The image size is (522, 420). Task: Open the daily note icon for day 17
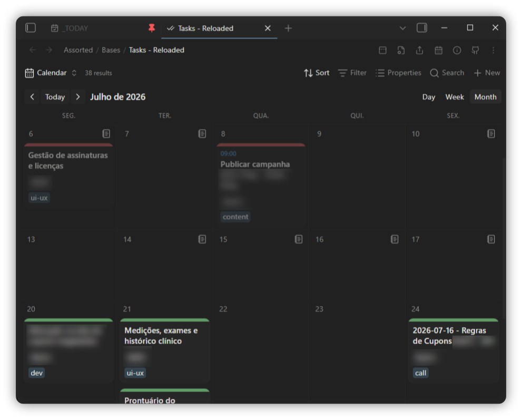click(x=491, y=239)
